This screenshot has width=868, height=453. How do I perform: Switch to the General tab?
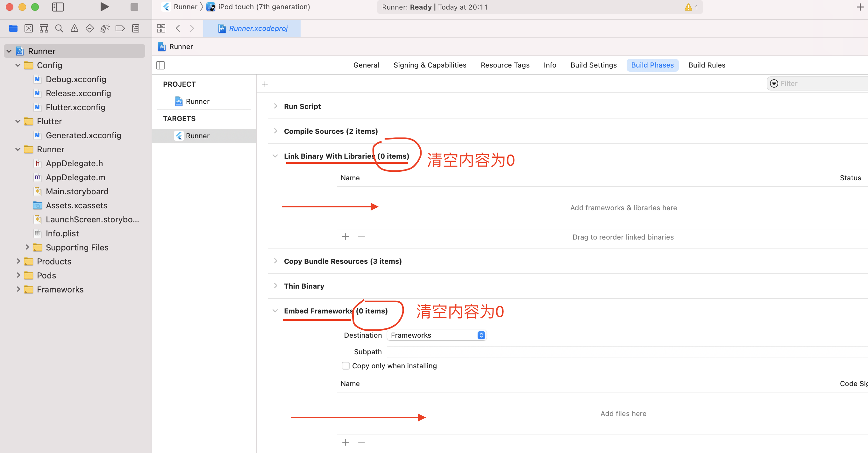[366, 65]
